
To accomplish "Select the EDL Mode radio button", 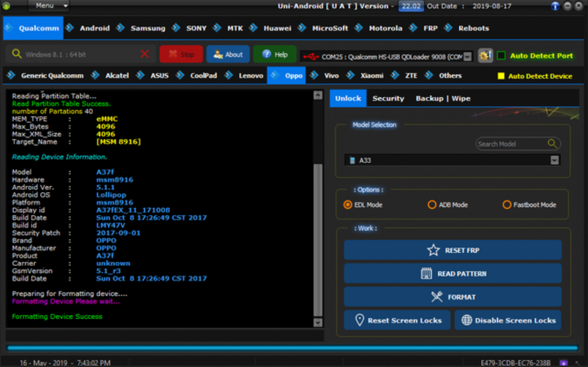I will coord(348,205).
